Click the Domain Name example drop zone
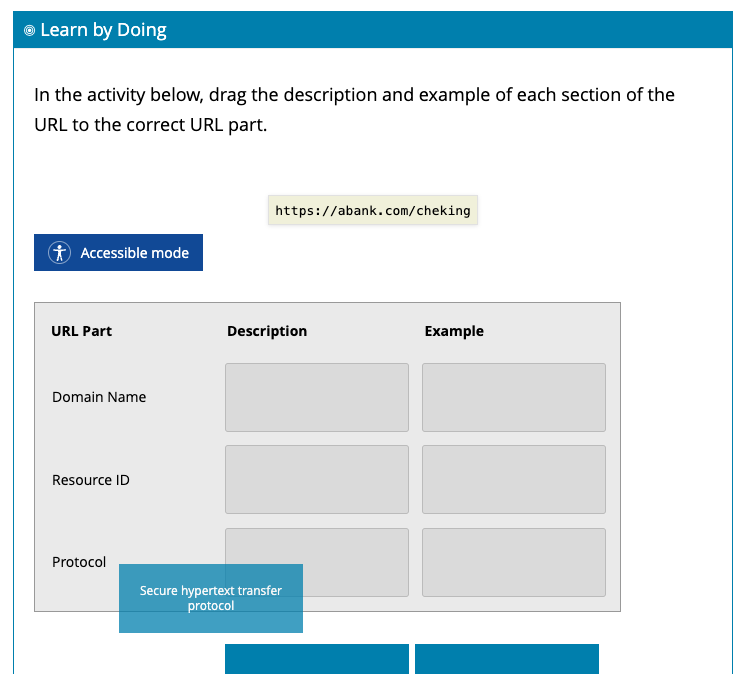The height and width of the screenshot is (674, 748). click(514, 397)
